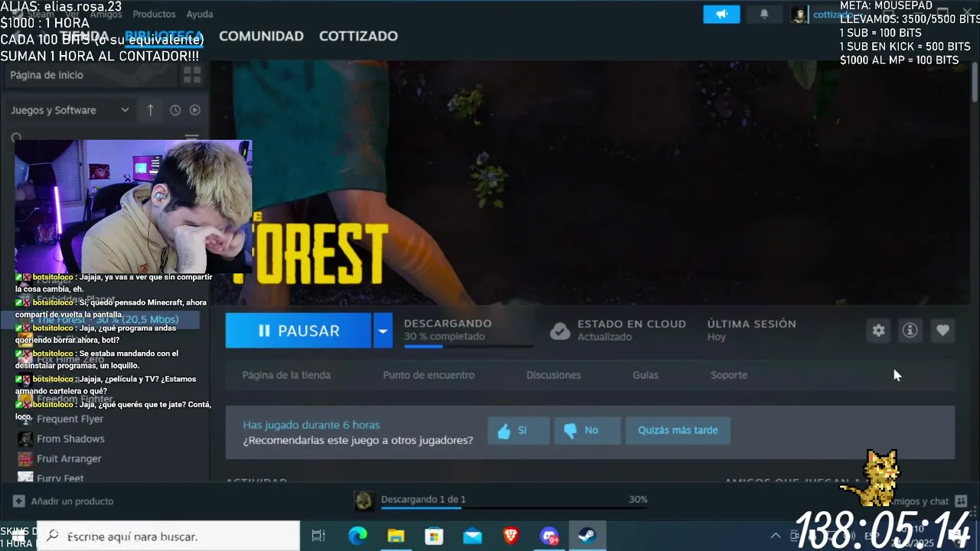Screen dimensions: 980x551
Task: Click the cloud status icon
Action: click(x=560, y=331)
